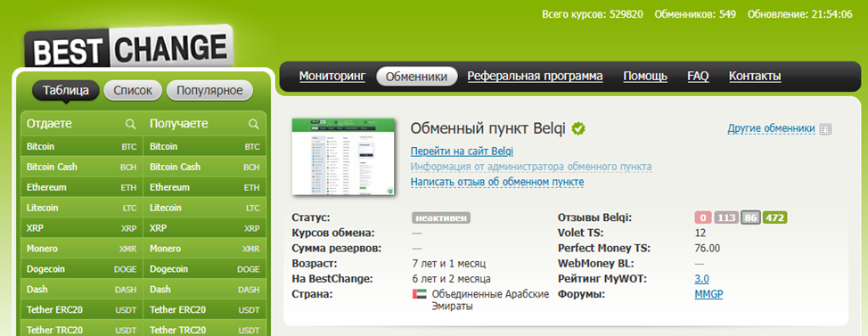Click the Получаете column header
868x336 pixels.
(x=179, y=124)
